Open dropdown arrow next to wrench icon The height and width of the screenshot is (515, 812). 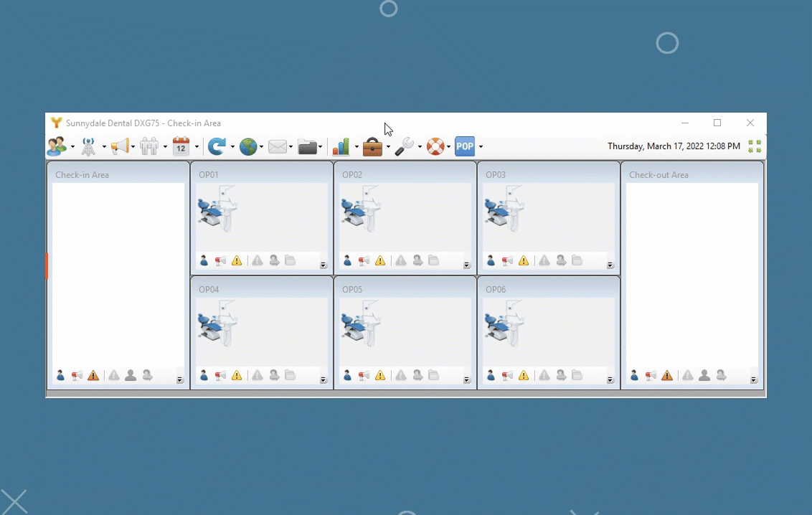(x=420, y=147)
